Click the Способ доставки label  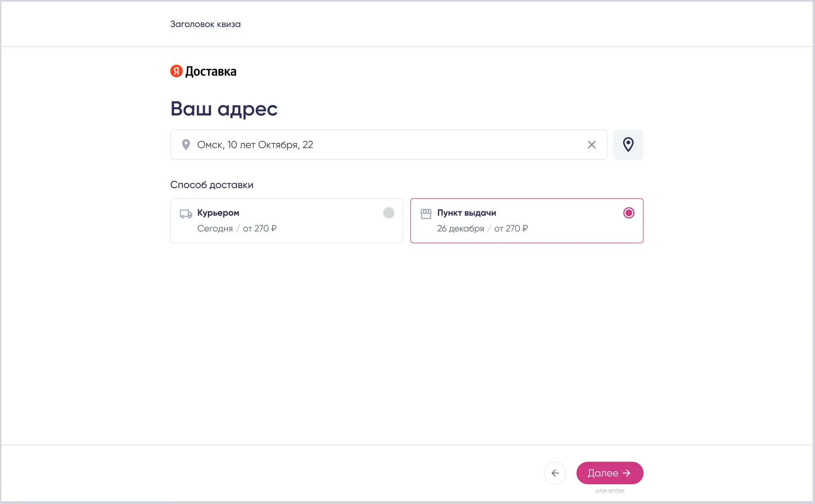click(x=212, y=185)
